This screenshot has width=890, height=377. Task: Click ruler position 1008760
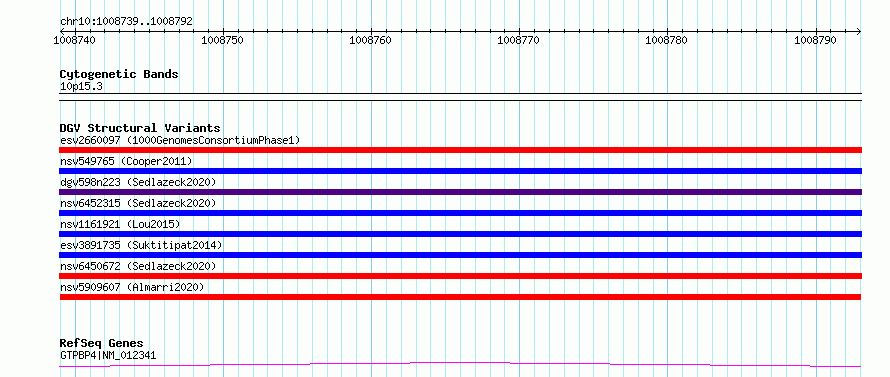coord(371,40)
